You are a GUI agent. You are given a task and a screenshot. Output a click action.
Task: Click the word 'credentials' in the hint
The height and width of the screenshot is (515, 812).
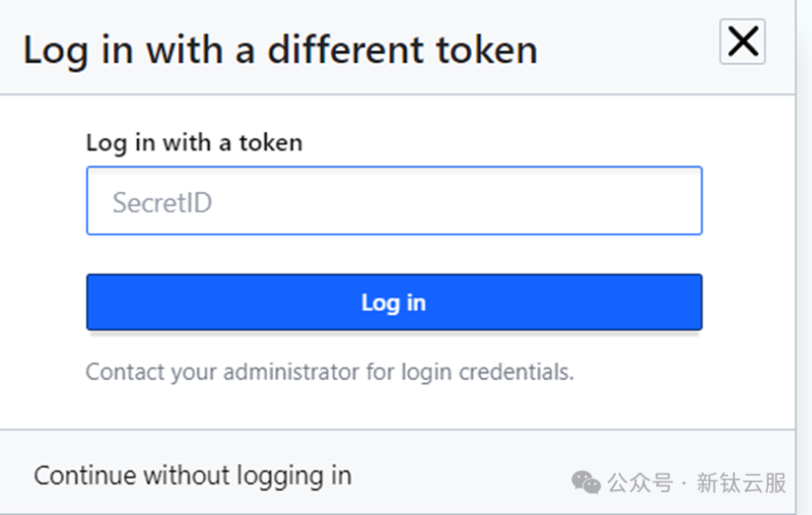coord(515,372)
